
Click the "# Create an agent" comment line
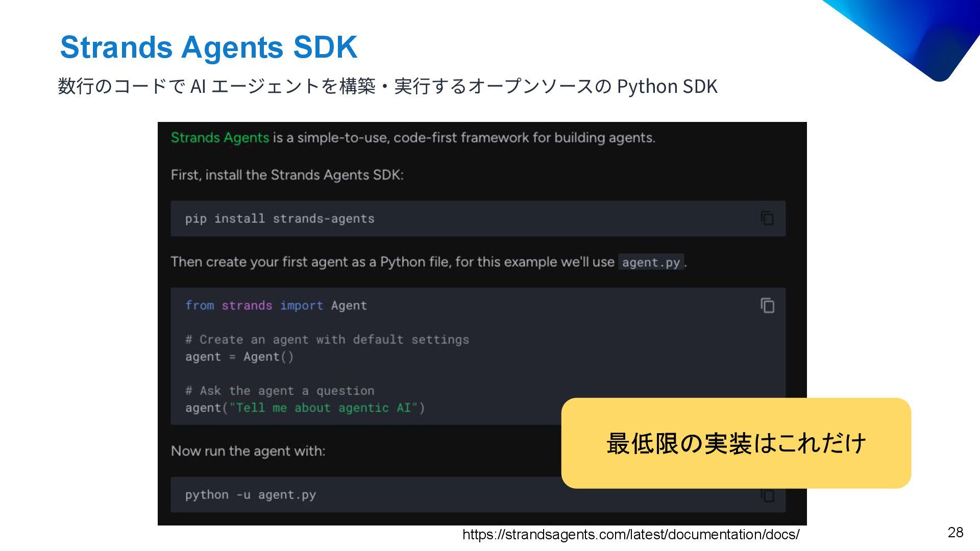click(x=327, y=340)
